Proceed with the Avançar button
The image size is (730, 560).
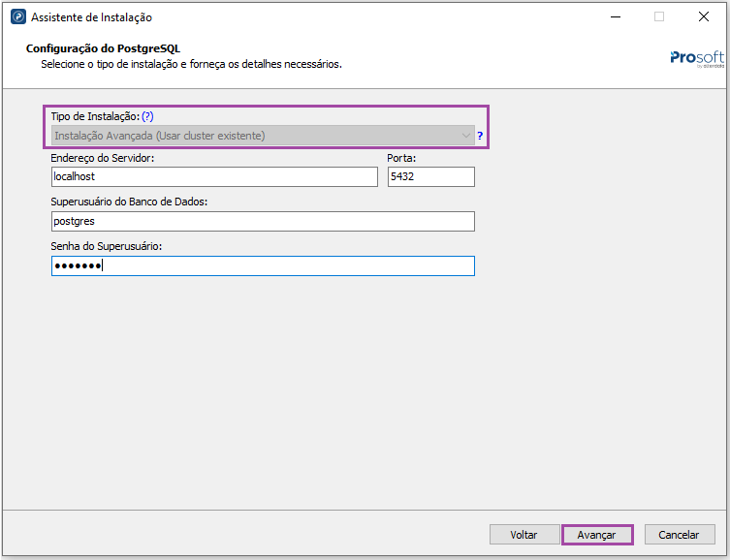pos(596,535)
